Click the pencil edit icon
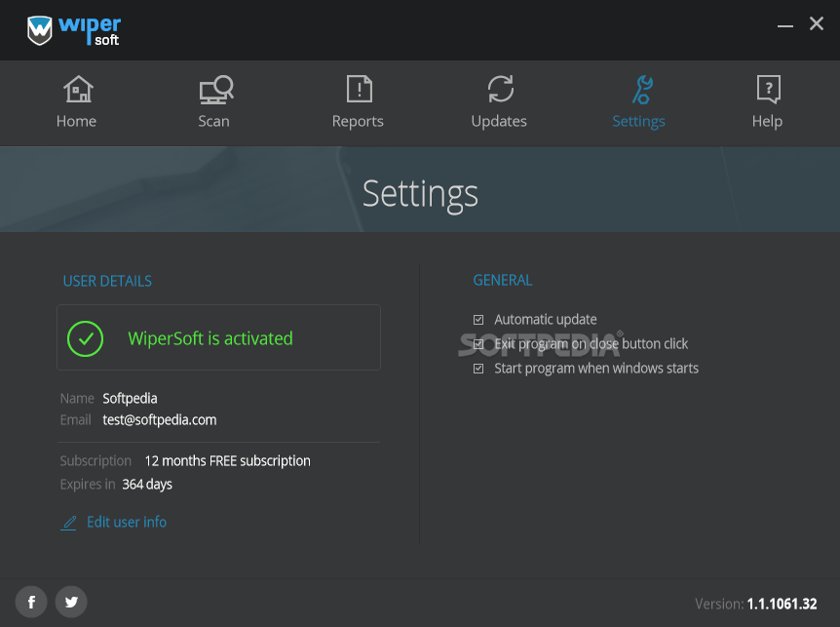Image resolution: width=840 pixels, height=627 pixels. [x=68, y=523]
